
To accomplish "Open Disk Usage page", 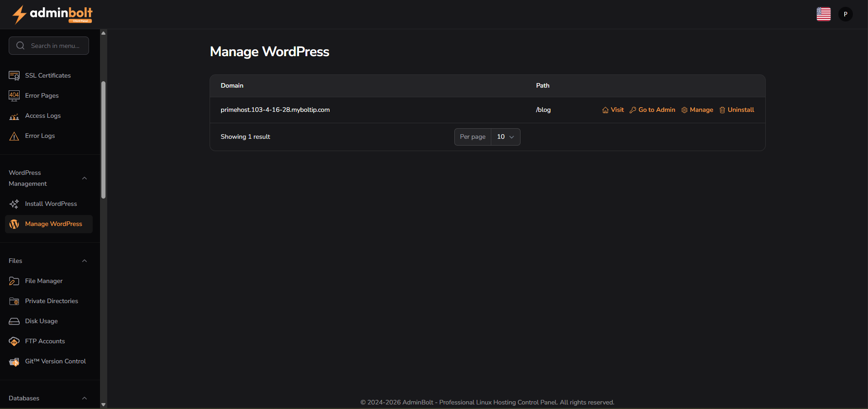I will coord(49,321).
